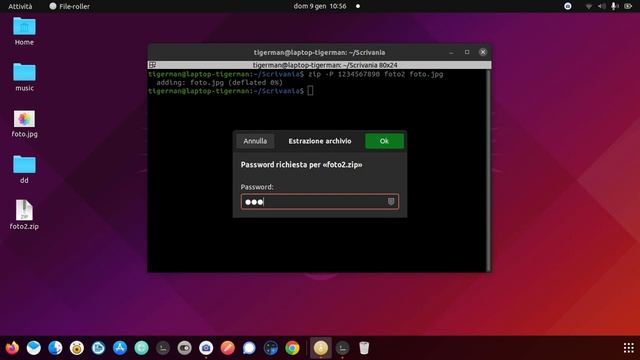Viewport: 640px width, 360px height.
Task: Focus the Password input field
Action: pos(320,202)
